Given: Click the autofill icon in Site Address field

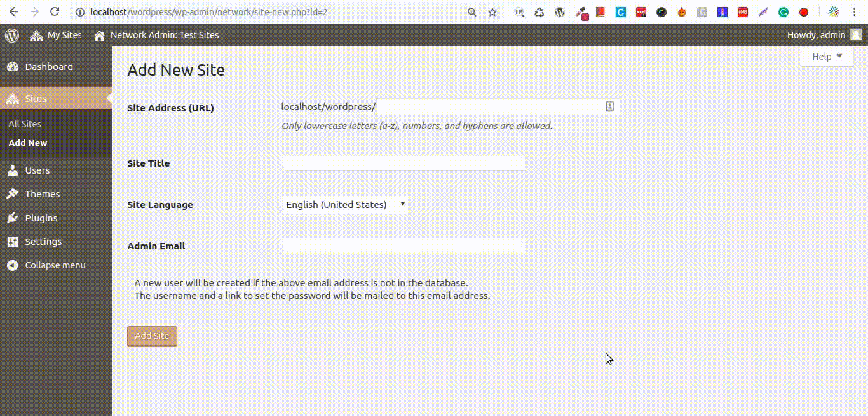Looking at the screenshot, I should click(609, 107).
